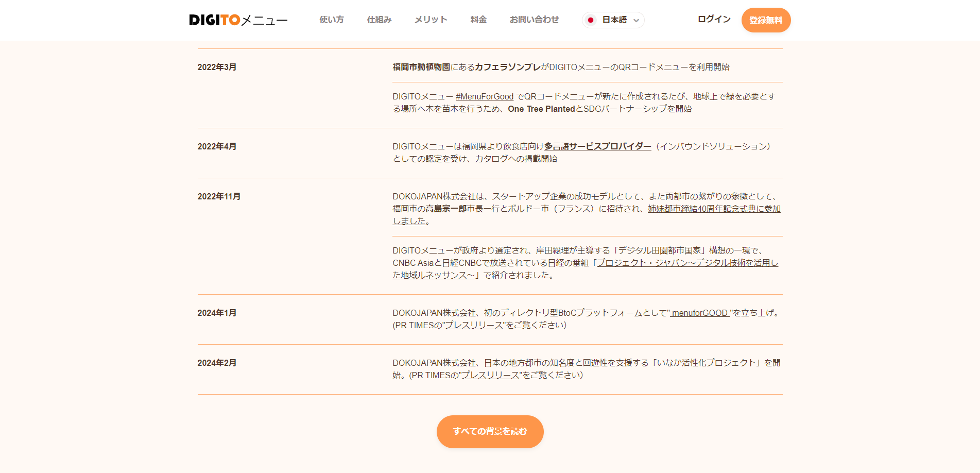Viewport: 980px width, 473px height.
Task: Open the 多言語サービスプロバイダー link
Action: point(598,146)
